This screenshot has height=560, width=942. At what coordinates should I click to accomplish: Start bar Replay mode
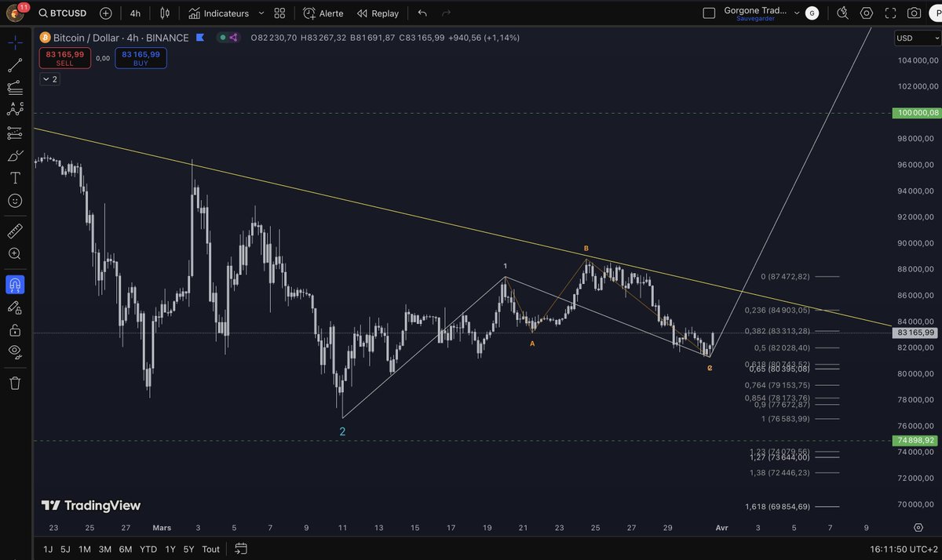378,13
